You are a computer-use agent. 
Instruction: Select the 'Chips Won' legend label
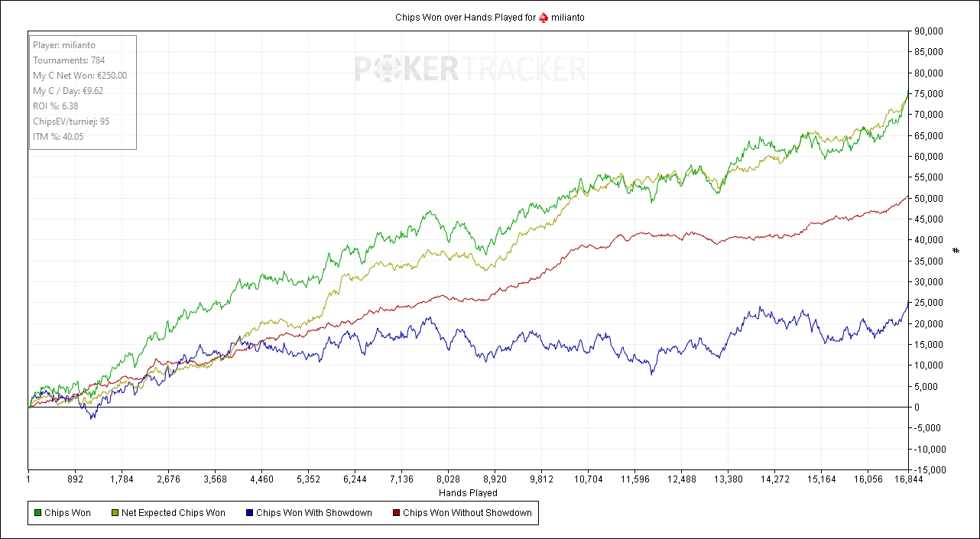[67, 513]
